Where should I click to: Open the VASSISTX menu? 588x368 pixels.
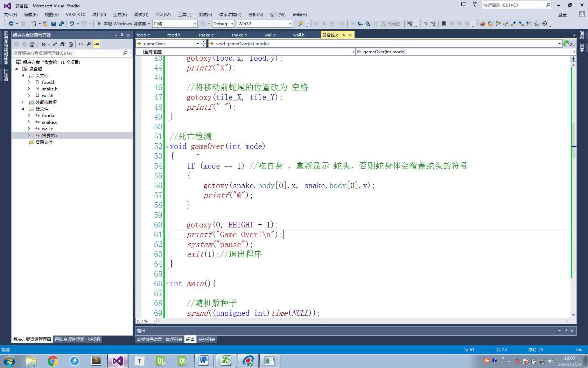pyautogui.click(x=76, y=14)
